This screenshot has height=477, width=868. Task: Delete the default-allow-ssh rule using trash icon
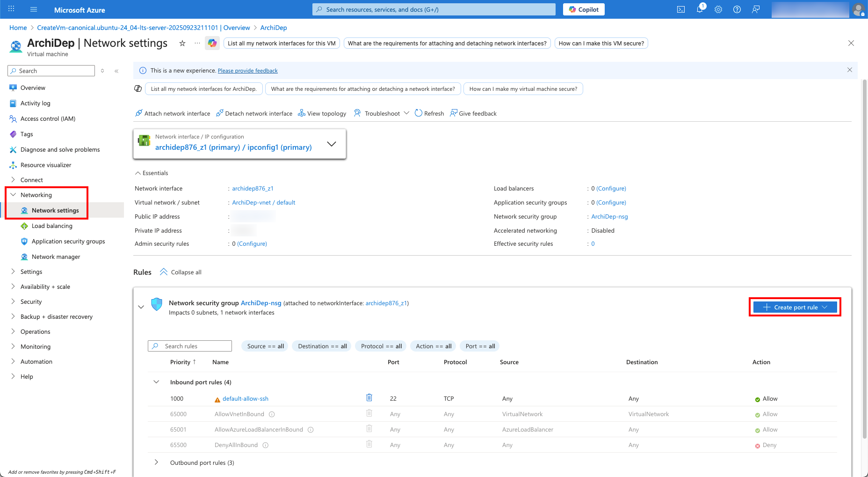[x=369, y=398]
